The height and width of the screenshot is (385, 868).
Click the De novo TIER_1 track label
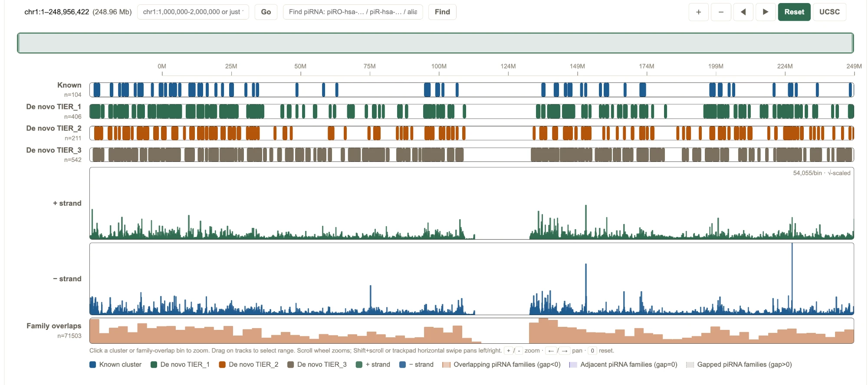pyautogui.click(x=54, y=107)
